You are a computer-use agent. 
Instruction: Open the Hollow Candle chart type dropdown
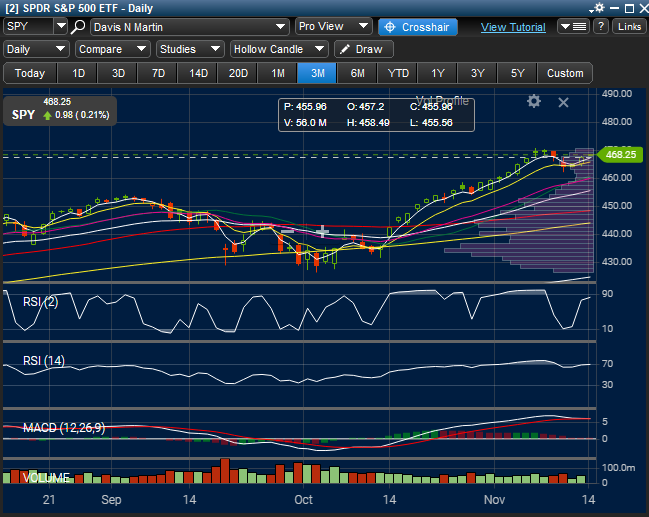point(279,49)
